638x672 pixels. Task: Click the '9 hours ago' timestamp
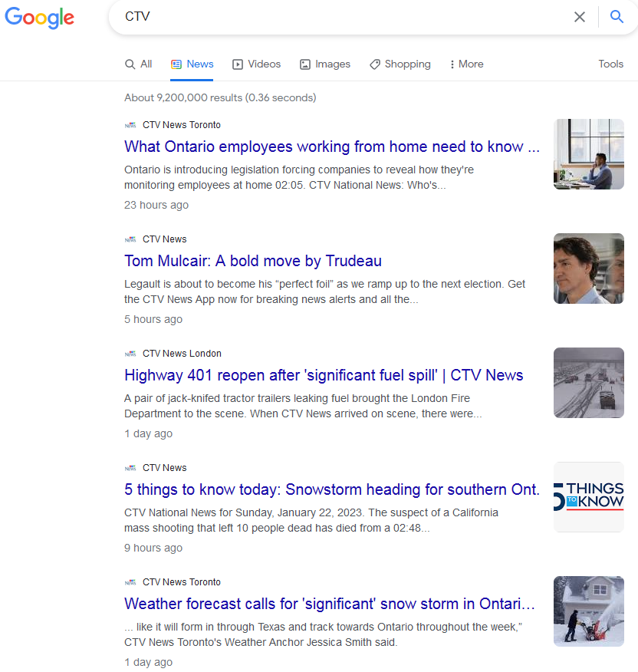click(x=153, y=548)
